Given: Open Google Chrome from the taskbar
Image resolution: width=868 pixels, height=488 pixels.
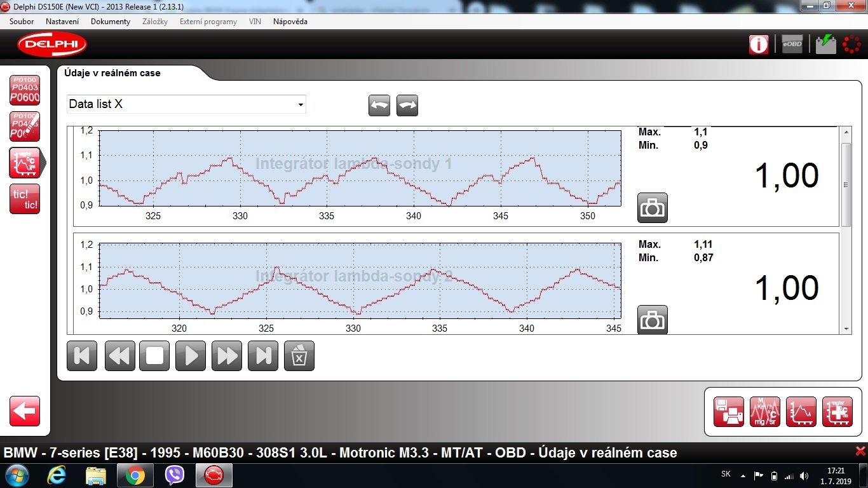Looking at the screenshot, I should tap(135, 475).
